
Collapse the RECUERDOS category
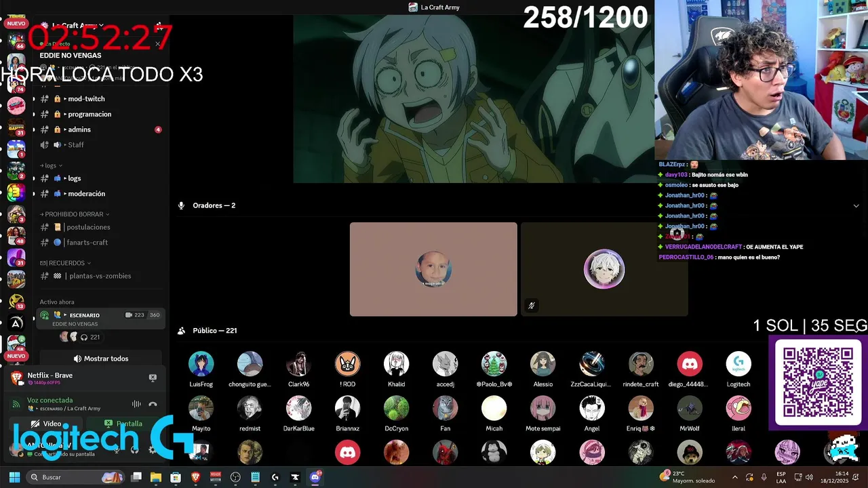click(65, 263)
